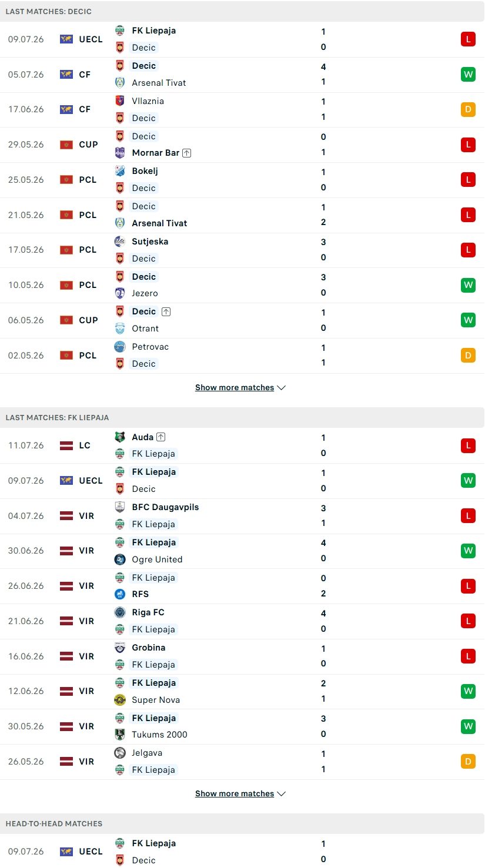Click the Vllaznia team crest icon
This screenshot has height=868, width=485.
click(x=120, y=100)
